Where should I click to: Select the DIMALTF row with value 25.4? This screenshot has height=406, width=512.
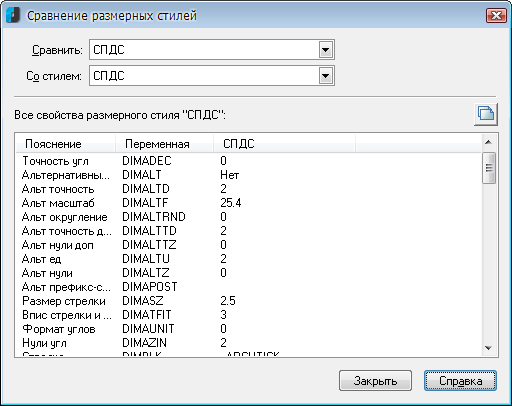pyautogui.click(x=248, y=203)
